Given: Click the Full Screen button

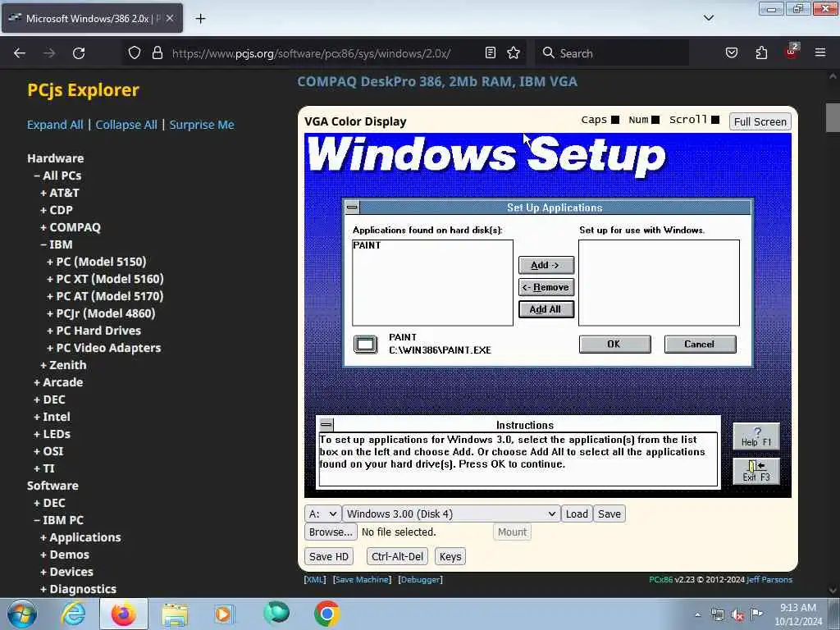Looking at the screenshot, I should tap(760, 121).
